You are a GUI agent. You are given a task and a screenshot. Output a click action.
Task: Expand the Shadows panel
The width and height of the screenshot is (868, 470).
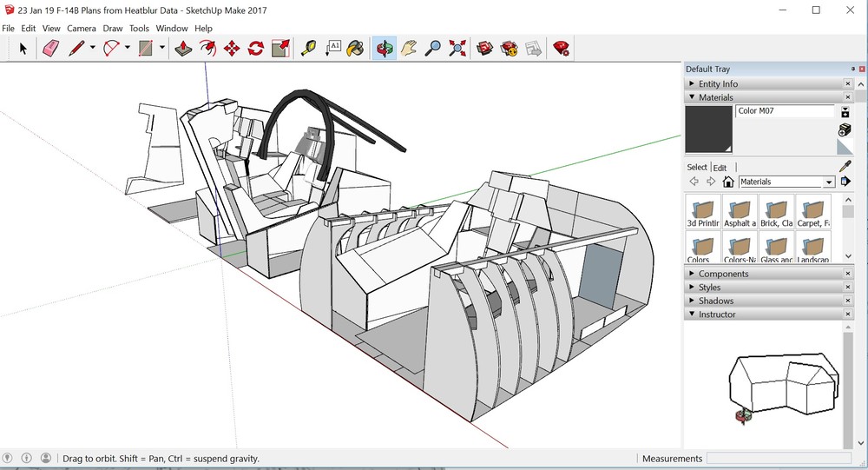pos(715,301)
